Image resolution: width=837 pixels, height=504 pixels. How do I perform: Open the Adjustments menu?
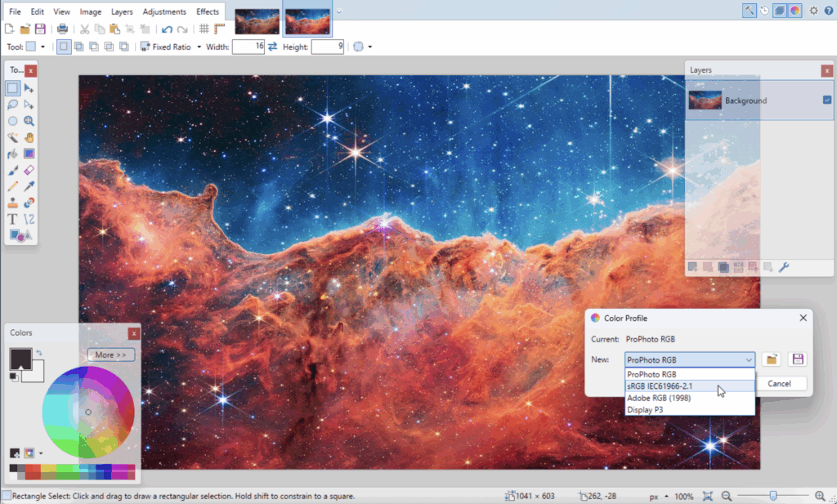pos(164,12)
